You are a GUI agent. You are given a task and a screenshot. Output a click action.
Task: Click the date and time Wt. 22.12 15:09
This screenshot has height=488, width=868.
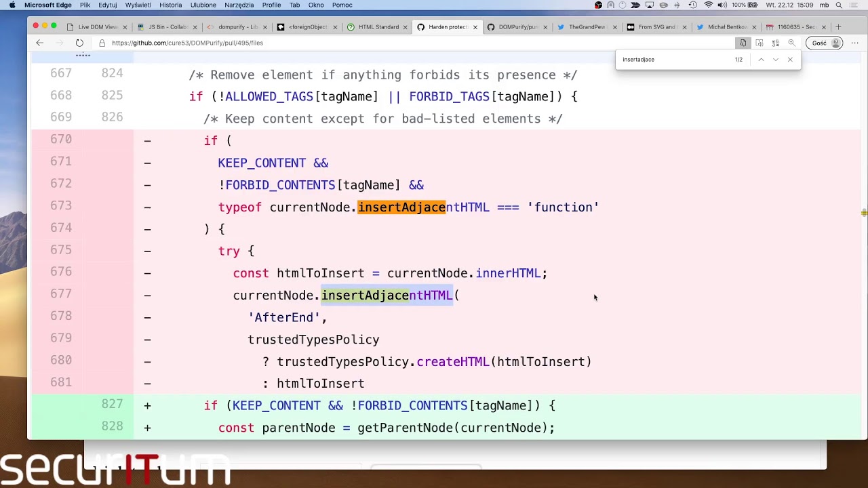click(x=789, y=5)
